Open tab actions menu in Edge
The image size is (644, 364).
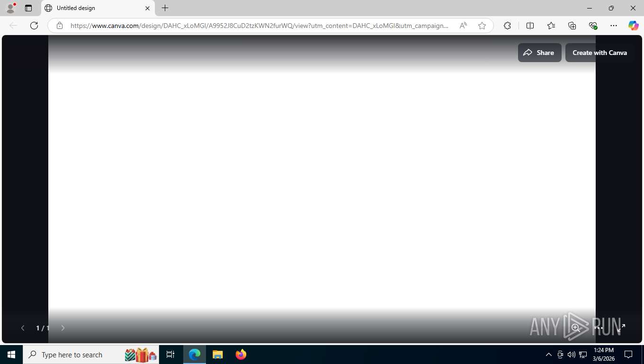[x=28, y=8]
